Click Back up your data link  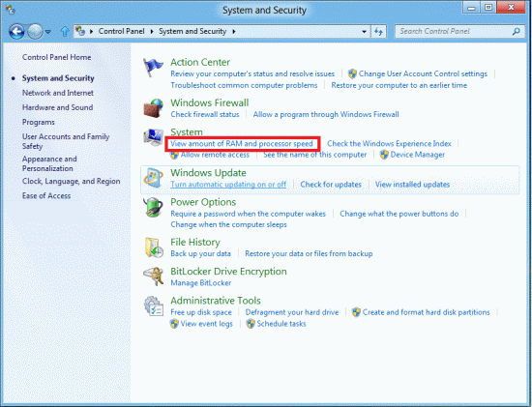click(200, 253)
